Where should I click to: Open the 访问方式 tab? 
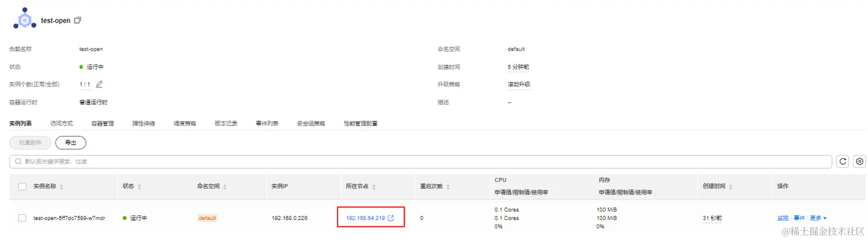61,123
